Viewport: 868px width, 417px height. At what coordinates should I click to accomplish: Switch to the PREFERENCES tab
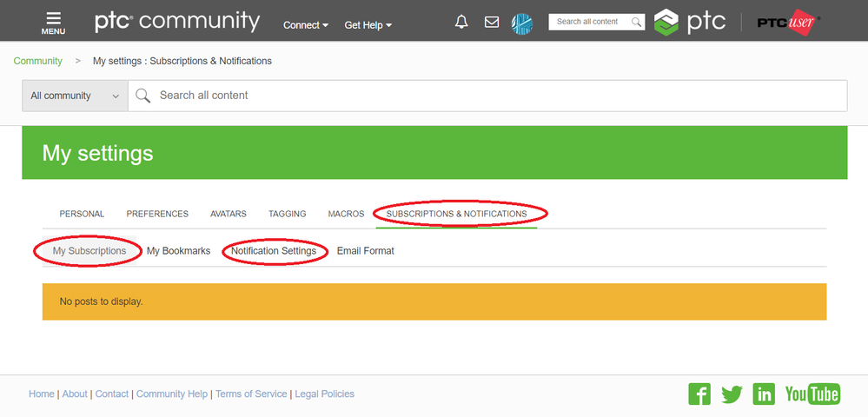[x=157, y=214]
